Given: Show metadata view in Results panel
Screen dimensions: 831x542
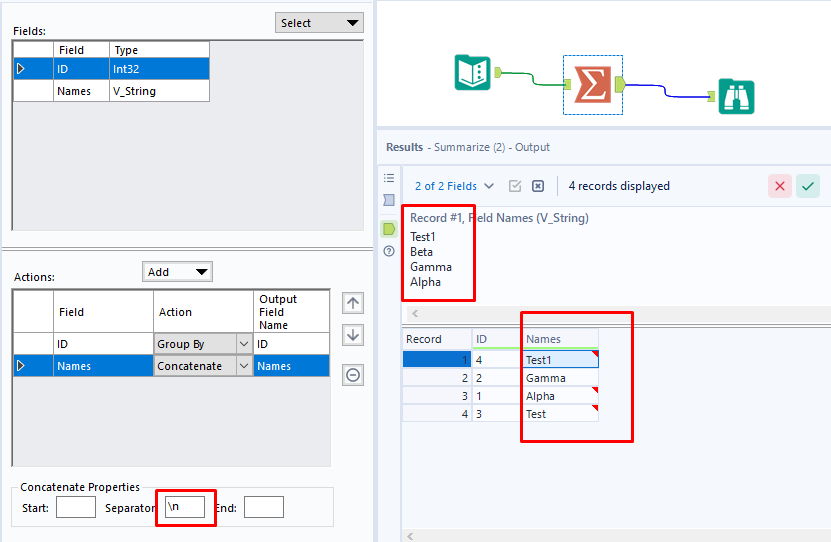Looking at the screenshot, I should pos(389,200).
